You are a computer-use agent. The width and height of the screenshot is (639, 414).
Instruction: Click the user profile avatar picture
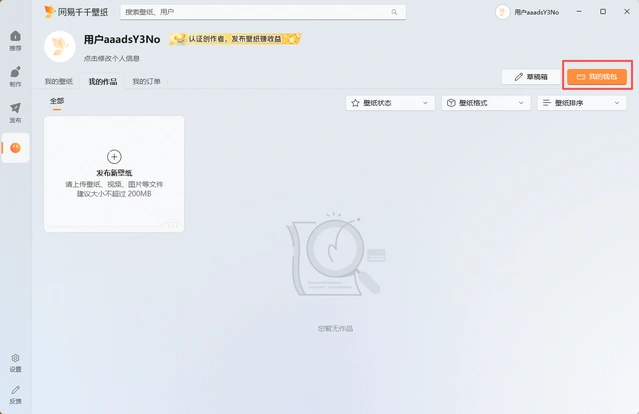62,45
